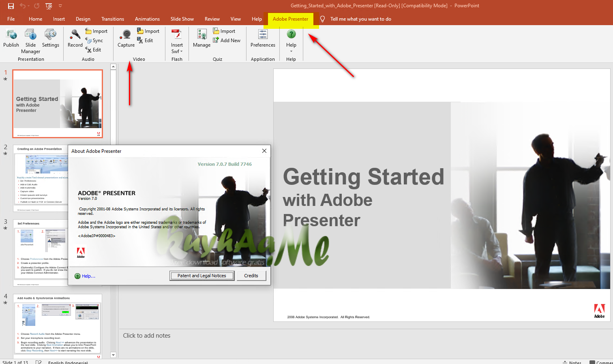Click the About Adobe Presenter dialog title
613x364 pixels.
(x=96, y=151)
